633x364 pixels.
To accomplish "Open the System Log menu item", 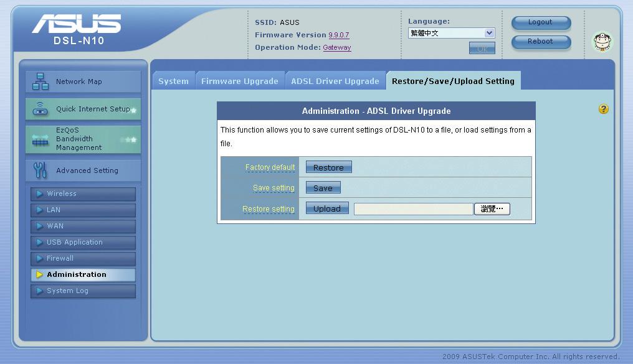I will (83, 291).
